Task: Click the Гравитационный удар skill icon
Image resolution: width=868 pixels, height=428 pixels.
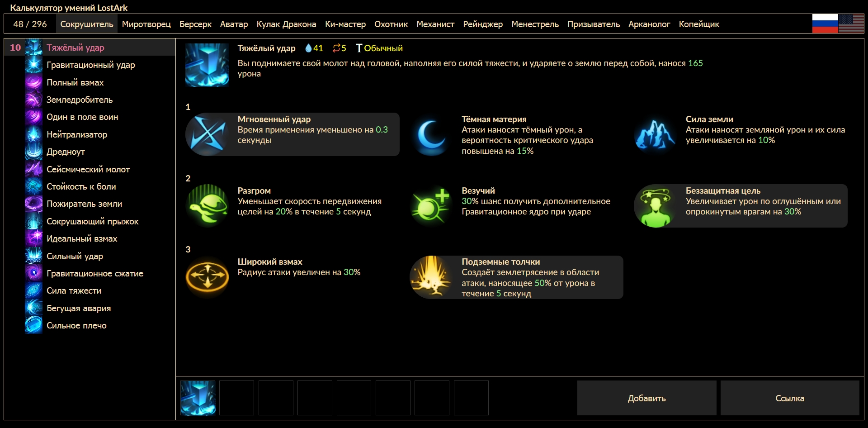Action: (33, 65)
